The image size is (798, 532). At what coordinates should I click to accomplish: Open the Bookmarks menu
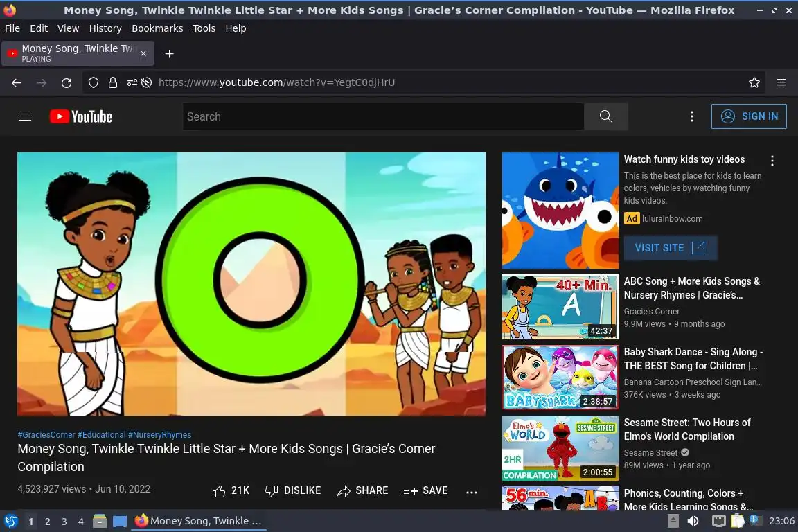tap(157, 28)
